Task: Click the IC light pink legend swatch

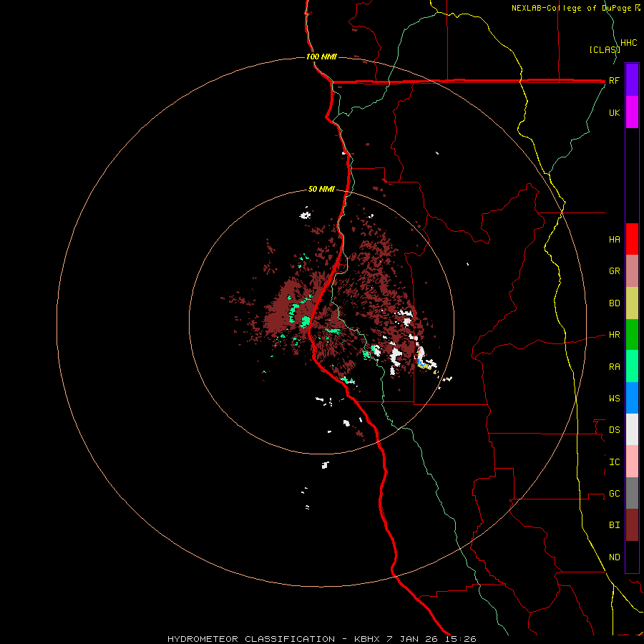Action: coord(632,462)
